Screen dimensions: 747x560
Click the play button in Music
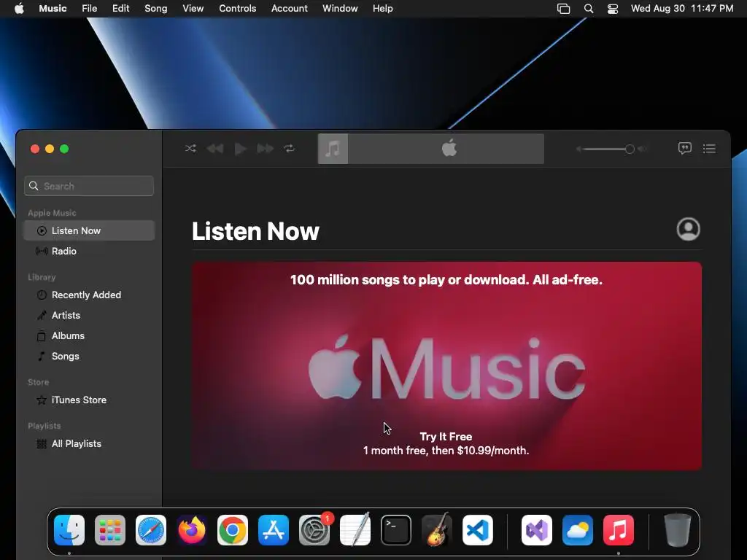[x=241, y=149]
